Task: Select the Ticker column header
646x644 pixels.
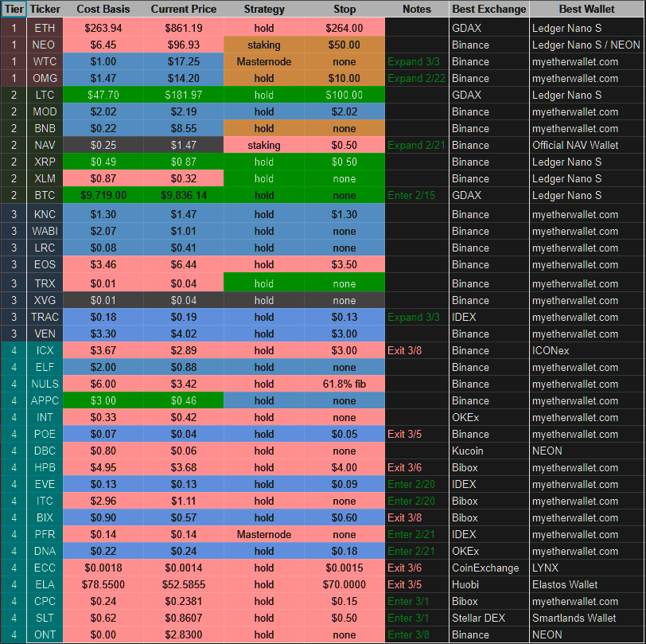Action: [45, 9]
